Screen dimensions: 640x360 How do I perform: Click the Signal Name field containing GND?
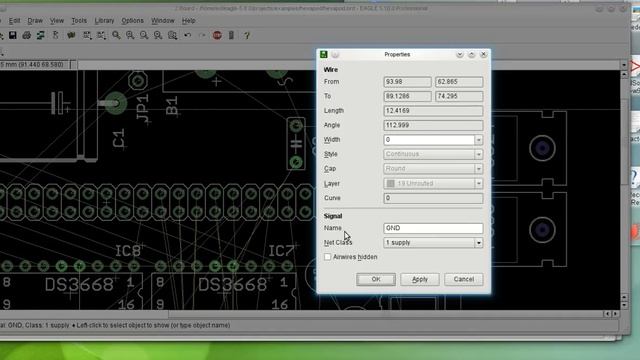tap(433, 228)
